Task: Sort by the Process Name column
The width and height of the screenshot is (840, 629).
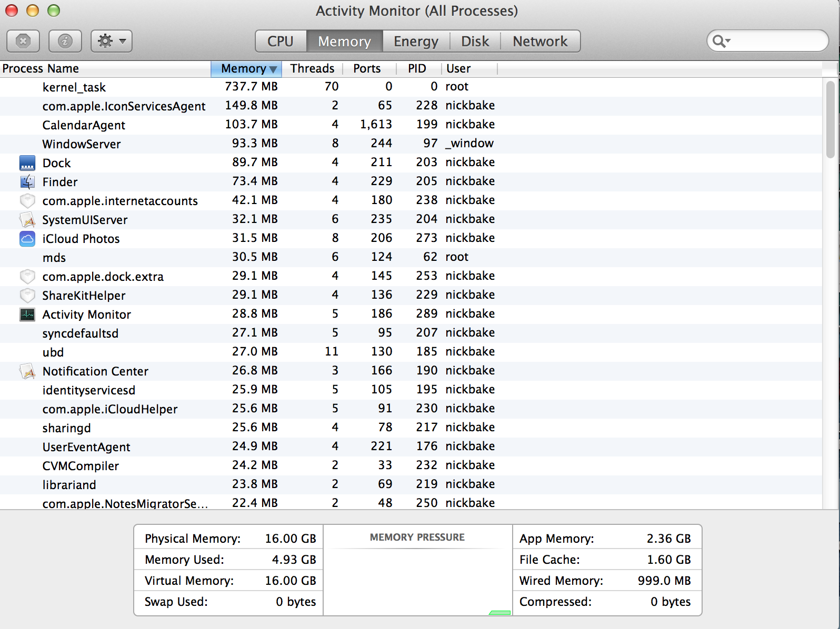Action: (105, 69)
